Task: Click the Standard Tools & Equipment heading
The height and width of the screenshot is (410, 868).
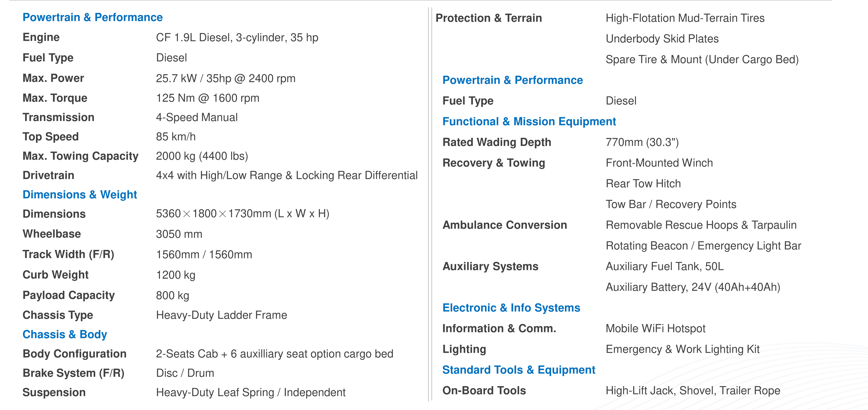Action: 518,370
